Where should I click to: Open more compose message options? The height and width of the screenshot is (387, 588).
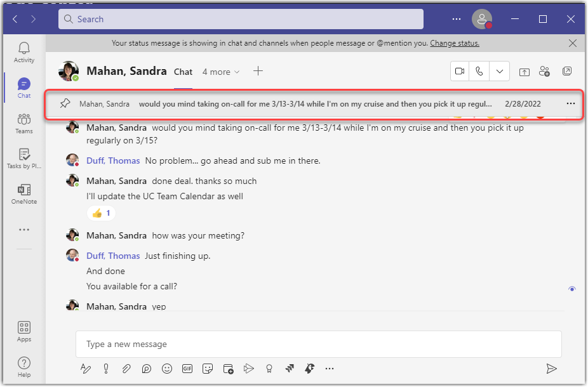[x=330, y=368]
